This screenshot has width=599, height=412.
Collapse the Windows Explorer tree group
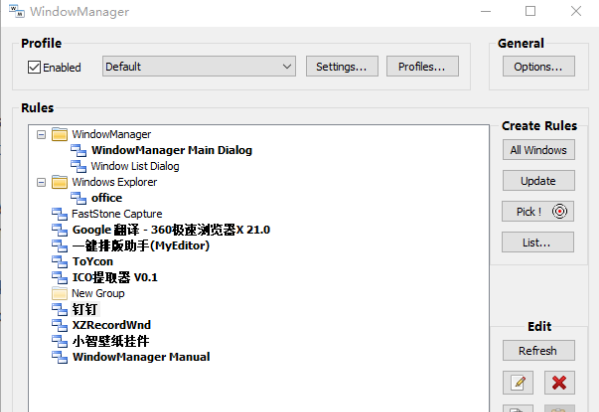41,182
